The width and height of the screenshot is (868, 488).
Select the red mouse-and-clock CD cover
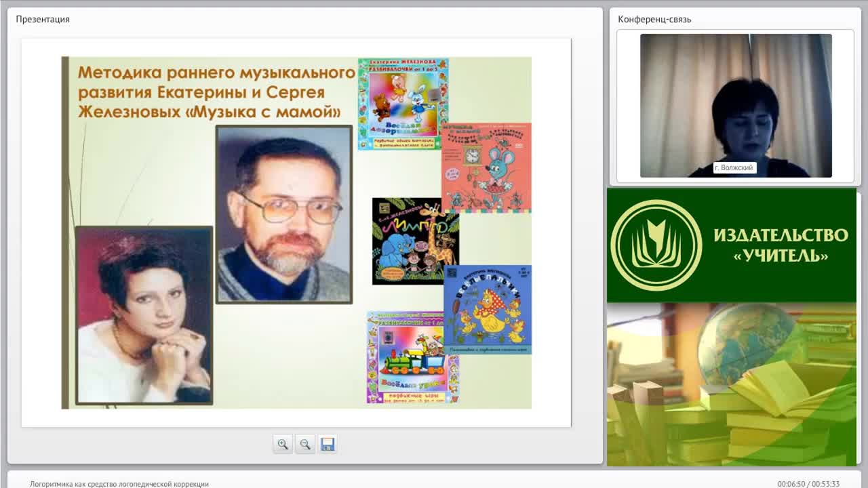point(486,167)
